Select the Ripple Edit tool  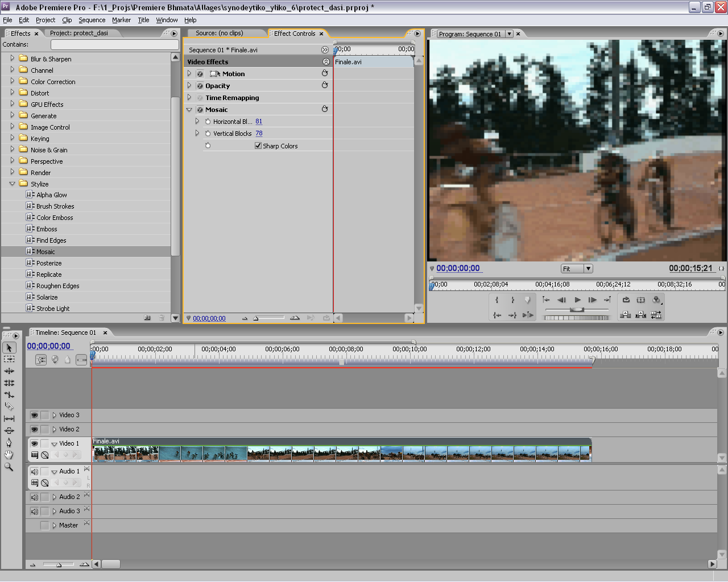tap(9, 371)
